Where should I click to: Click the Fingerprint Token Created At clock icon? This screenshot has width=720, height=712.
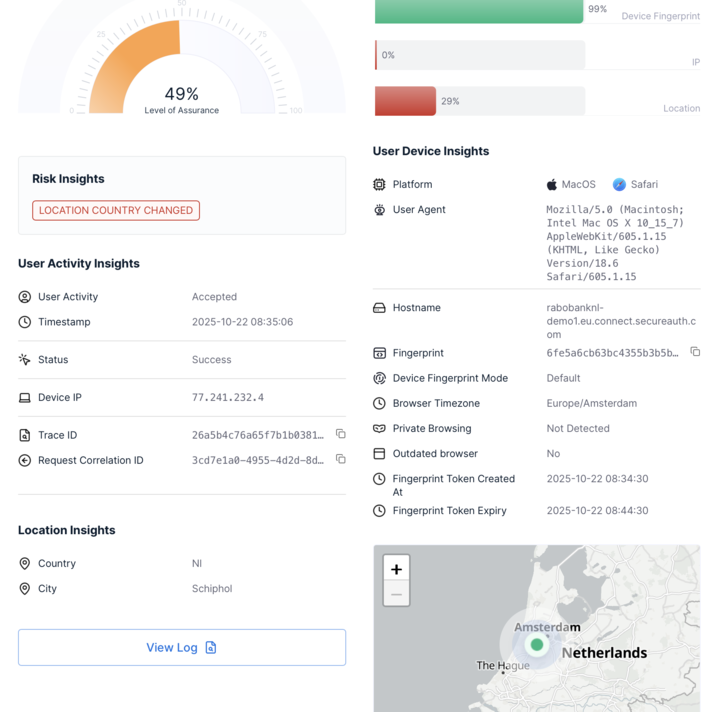[x=379, y=479]
